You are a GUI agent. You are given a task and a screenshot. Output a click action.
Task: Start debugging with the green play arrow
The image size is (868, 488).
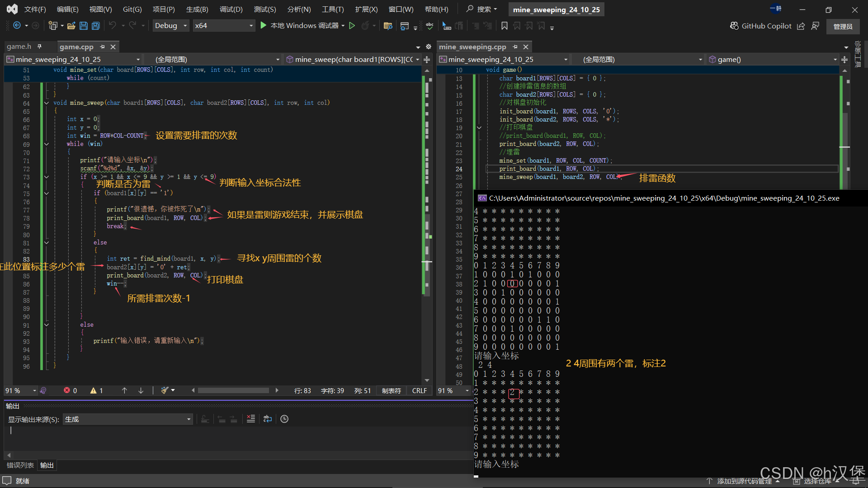coord(264,26)
